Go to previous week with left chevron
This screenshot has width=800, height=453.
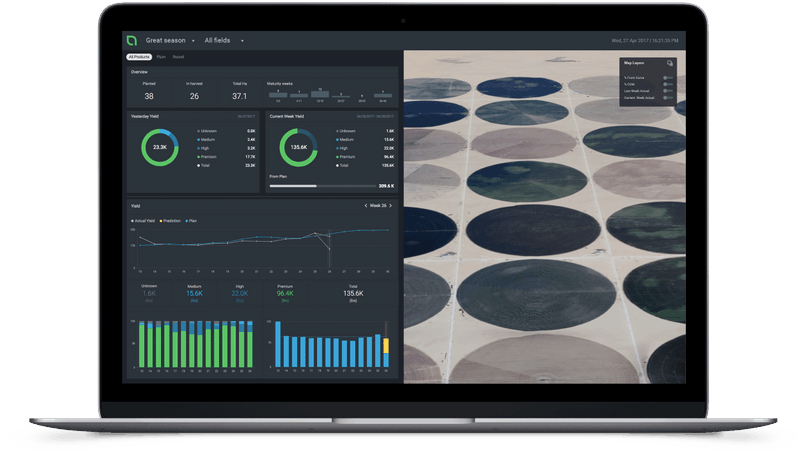365,206
